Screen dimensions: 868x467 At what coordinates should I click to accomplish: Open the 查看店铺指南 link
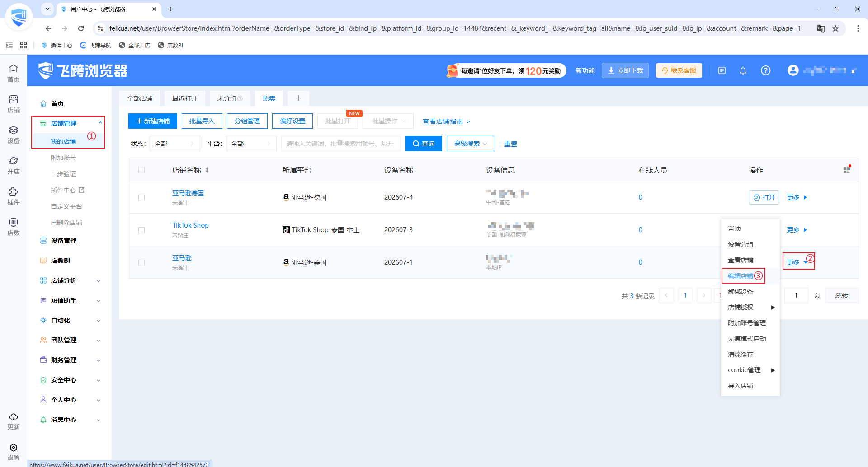coord(446,121)
